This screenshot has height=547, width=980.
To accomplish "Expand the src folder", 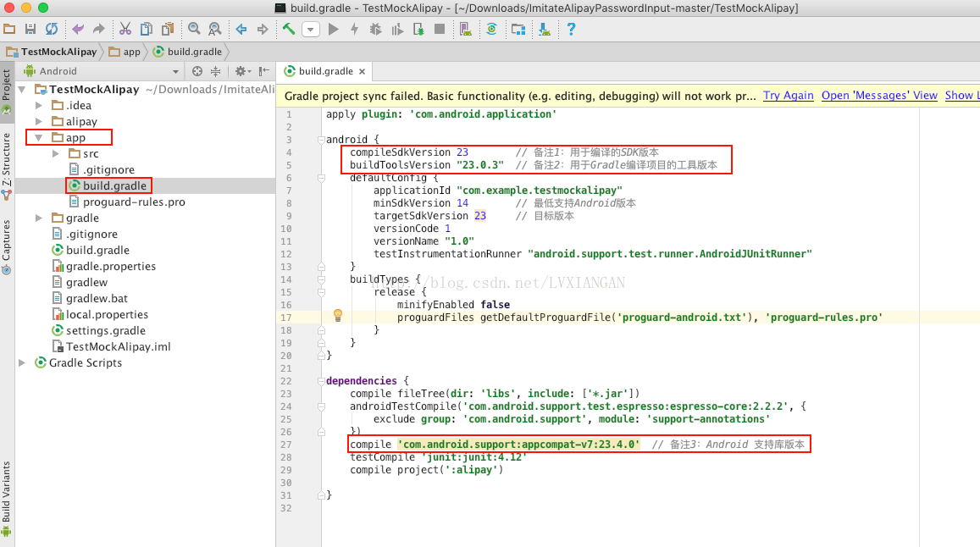I will point(56,153).
